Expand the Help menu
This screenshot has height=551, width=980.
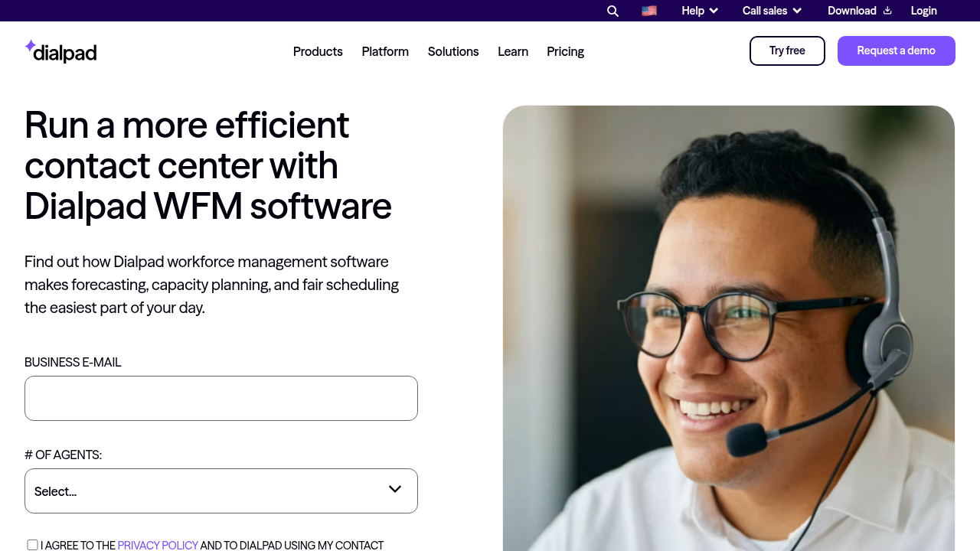(700, 11)
